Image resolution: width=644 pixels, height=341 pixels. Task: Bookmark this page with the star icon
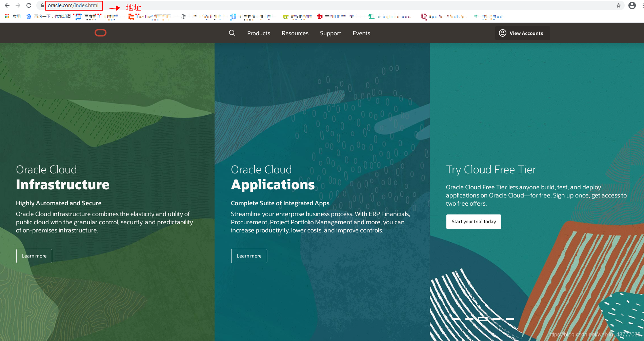tap(619, 5)
